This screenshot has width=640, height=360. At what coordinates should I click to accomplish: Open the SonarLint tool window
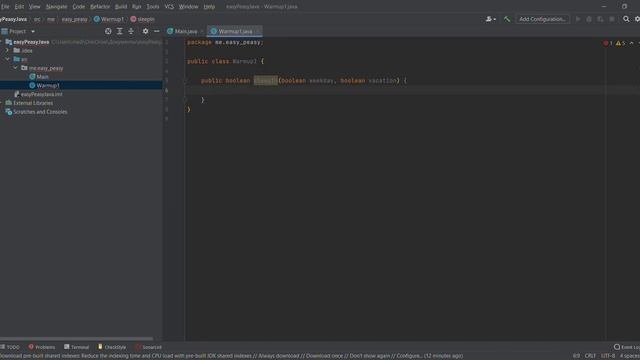[149, 347]
